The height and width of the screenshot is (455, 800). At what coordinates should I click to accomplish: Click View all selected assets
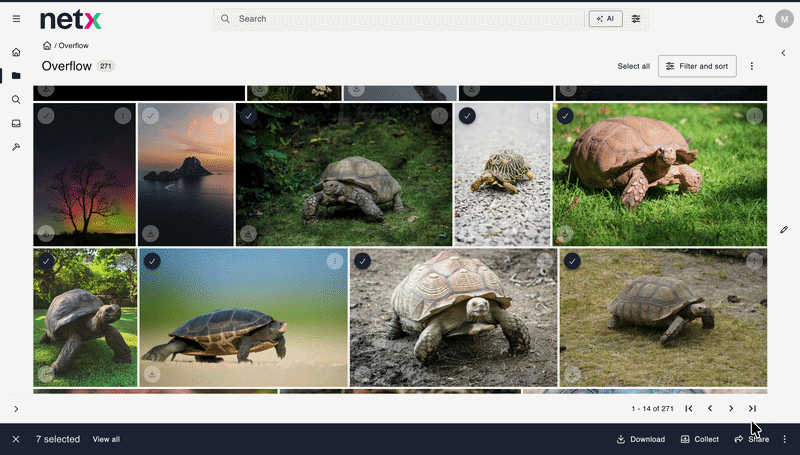click(106, 439)
